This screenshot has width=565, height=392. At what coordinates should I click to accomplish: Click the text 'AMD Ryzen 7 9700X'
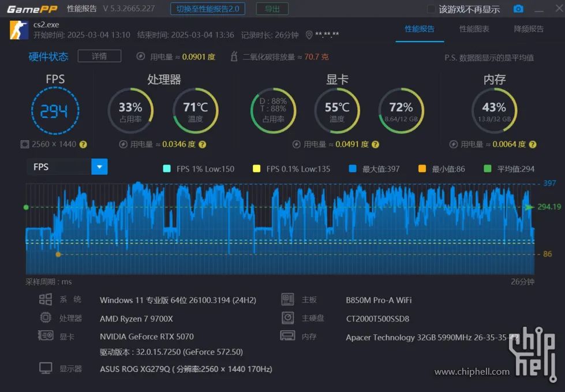136,319
